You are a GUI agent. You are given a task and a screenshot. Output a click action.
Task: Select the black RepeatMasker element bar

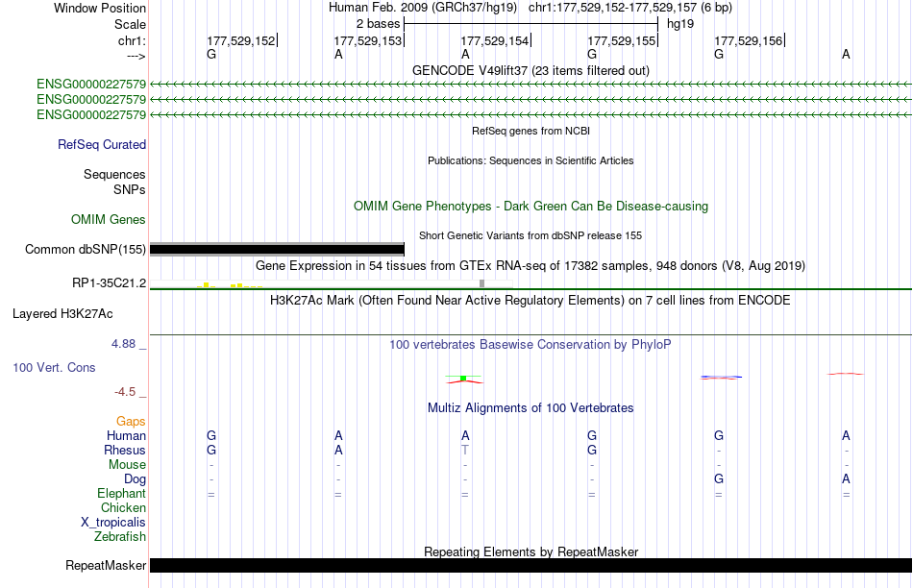(x=531, y=565)
